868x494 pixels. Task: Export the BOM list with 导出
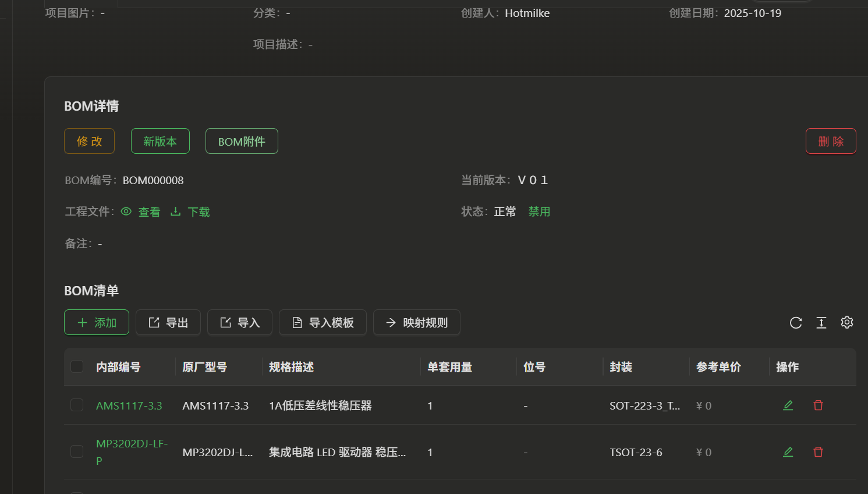tap(168, 322)
